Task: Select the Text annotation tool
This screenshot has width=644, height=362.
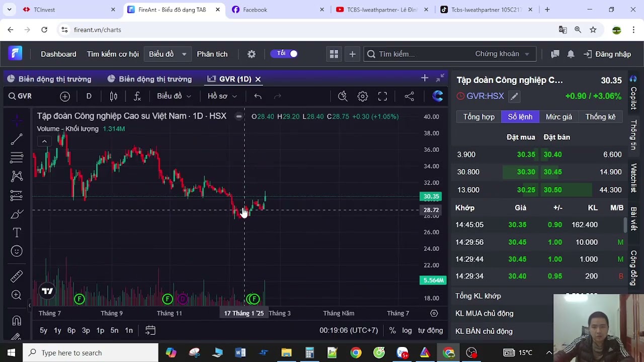Action: tap(17, 232)
